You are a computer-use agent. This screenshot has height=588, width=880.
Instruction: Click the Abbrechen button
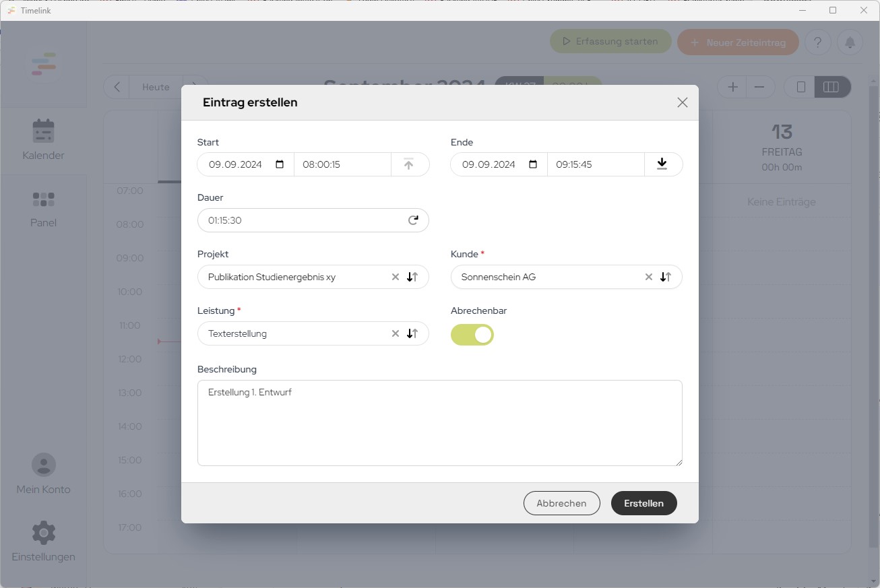(x=561, y=503)
